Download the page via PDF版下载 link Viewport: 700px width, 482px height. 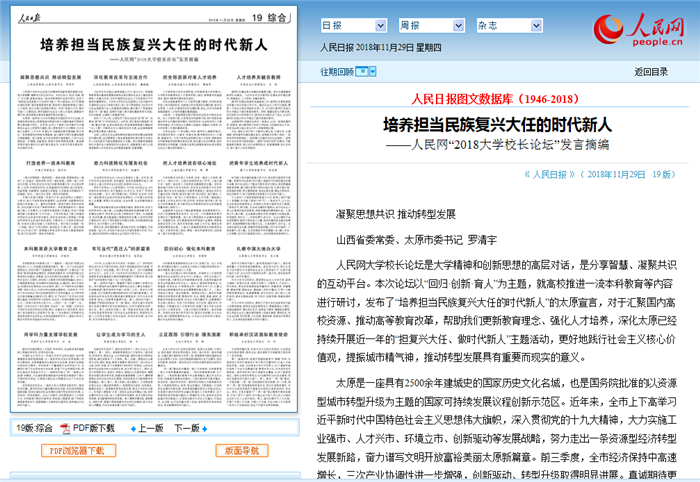(x=93, y=427)
